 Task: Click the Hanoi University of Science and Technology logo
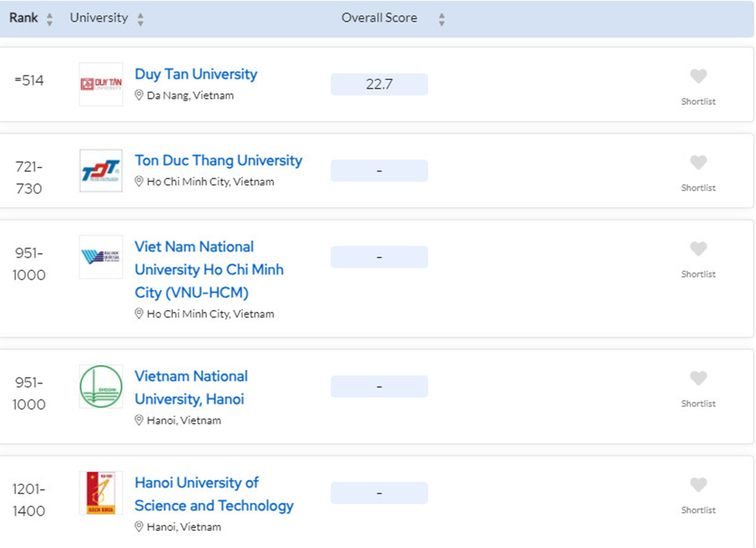point(101,492)
